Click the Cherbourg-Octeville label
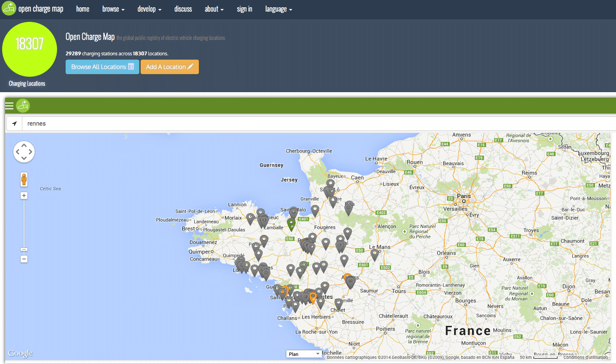Viewport: 616px width, 364px height. click(309, 151)
